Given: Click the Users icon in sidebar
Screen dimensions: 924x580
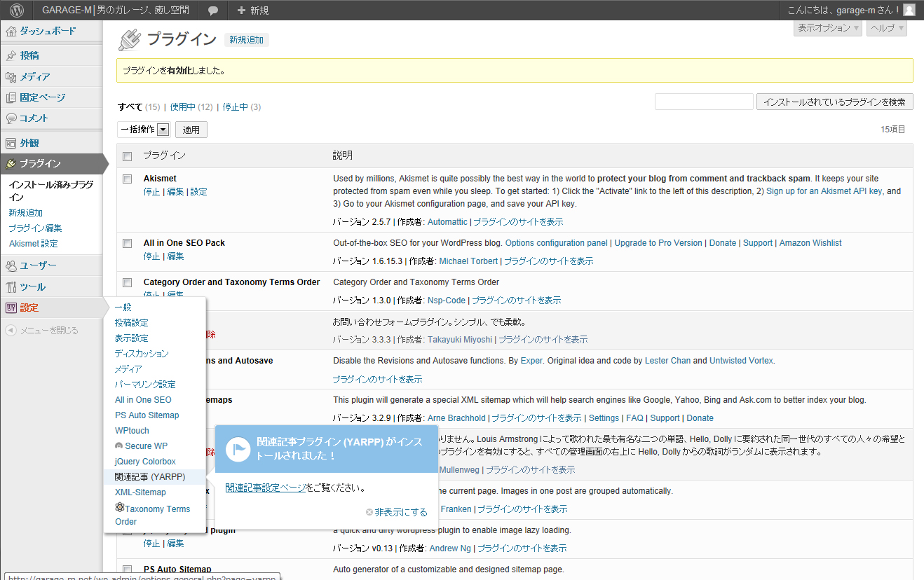Looking at the screenshot, I should pyautogui.click(x=11, y=265).
